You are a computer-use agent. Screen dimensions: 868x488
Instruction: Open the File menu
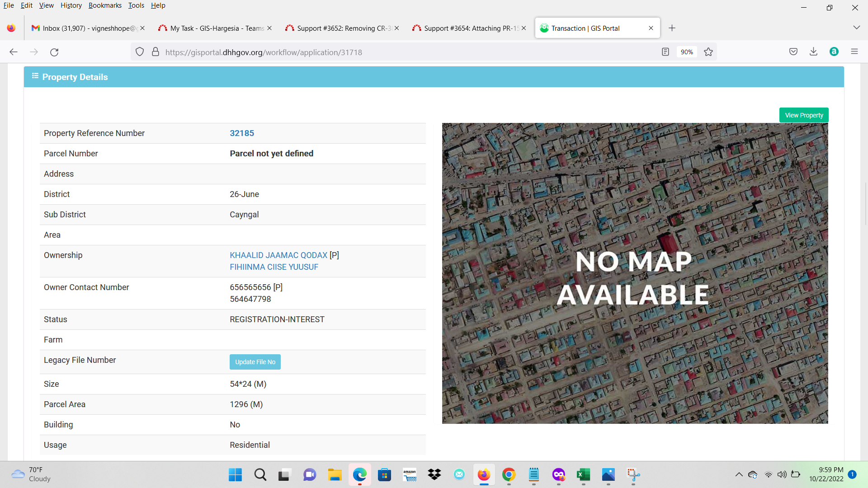coord(9,5)
